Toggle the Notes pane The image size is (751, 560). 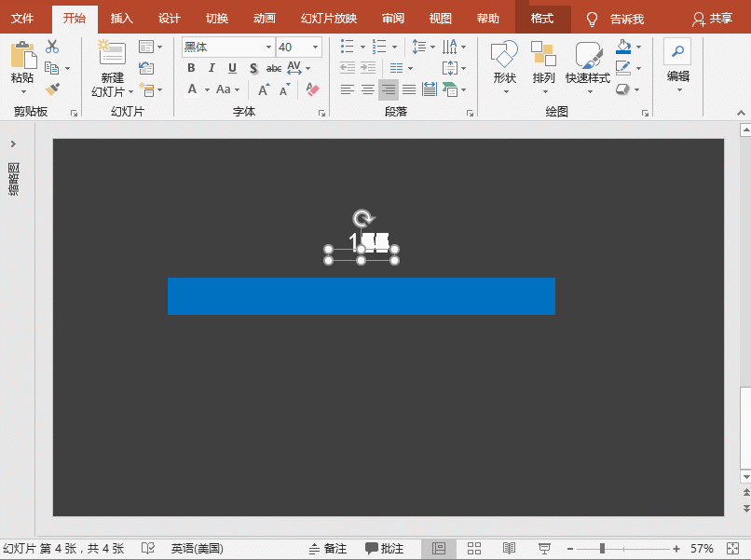click(x=328, y=549)
